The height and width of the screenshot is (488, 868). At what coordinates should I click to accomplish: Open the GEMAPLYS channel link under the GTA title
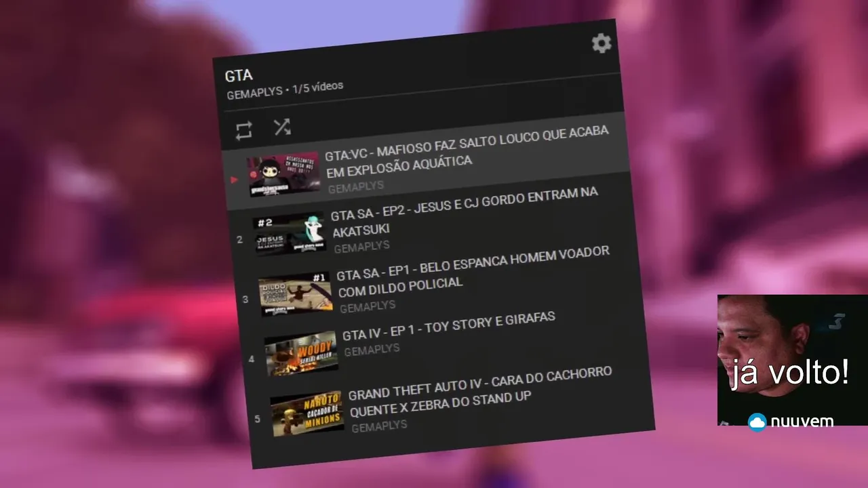click(254, 93)
